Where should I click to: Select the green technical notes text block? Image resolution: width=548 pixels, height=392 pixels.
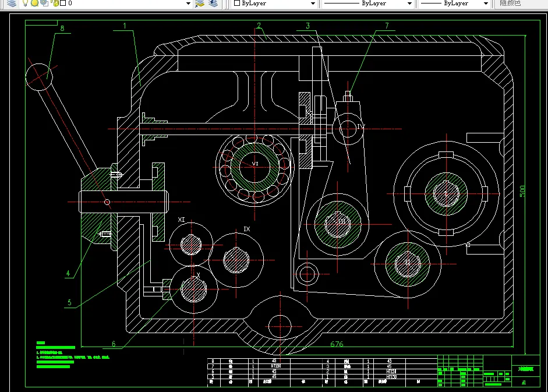73,355
